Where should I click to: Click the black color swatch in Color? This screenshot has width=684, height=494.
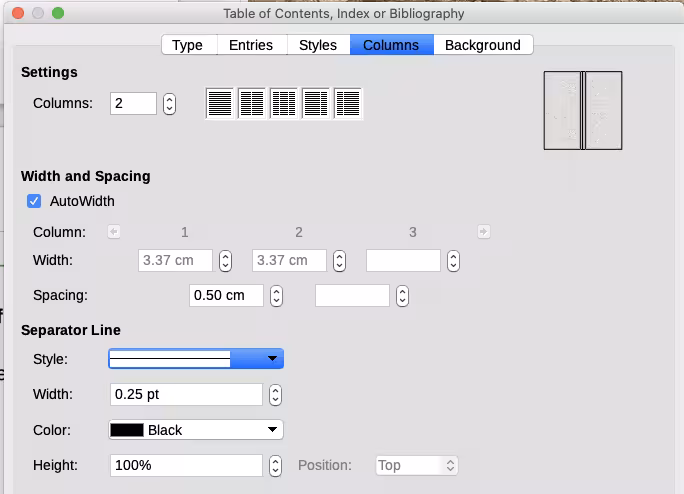[x=127, y=430]
